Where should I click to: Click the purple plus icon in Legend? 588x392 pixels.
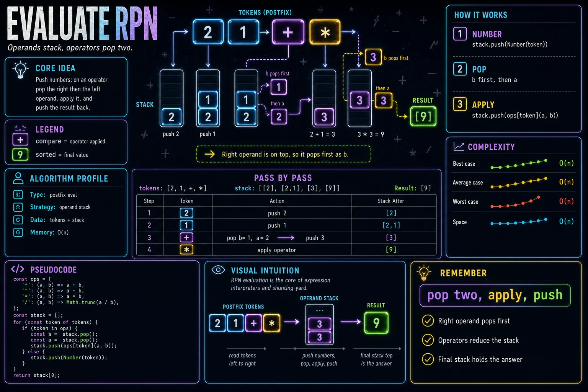point(20,140)
